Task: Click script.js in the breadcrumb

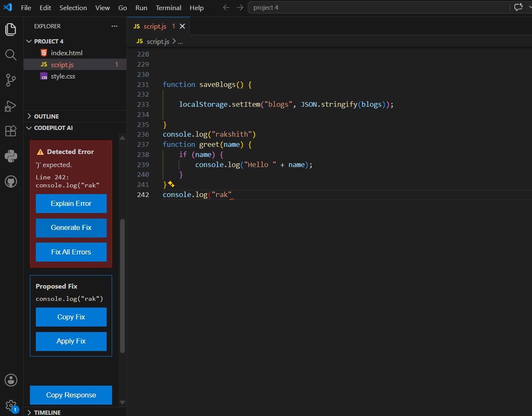Action: [x=158, y=41]
